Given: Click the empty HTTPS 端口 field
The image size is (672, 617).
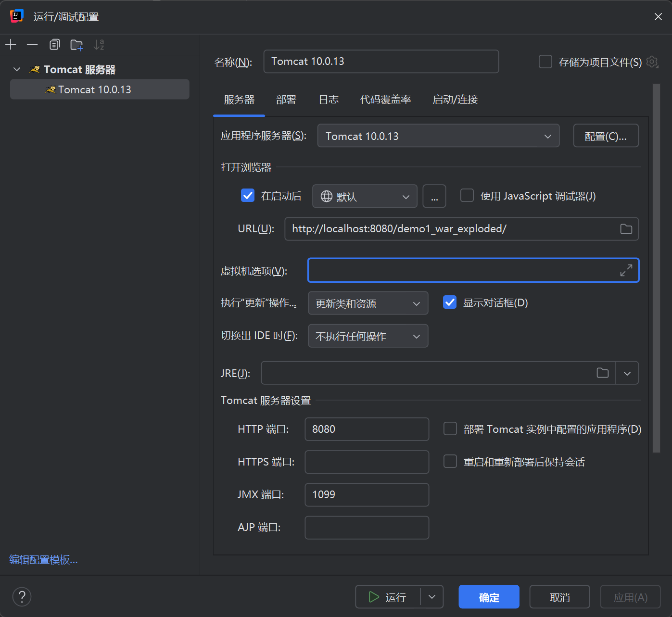Looking at the screenshot, I should pos(367,462).
